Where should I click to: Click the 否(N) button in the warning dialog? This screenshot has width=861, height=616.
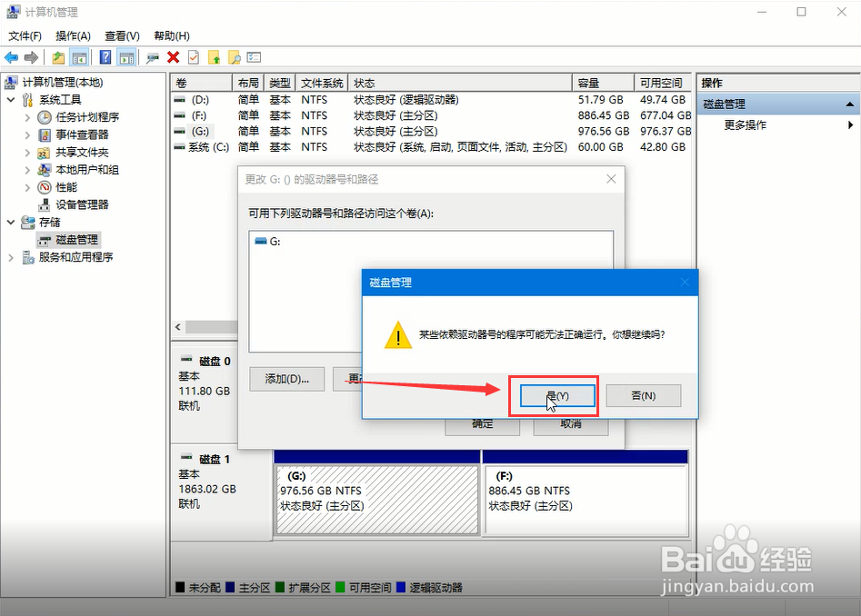(x=644, y=395)
